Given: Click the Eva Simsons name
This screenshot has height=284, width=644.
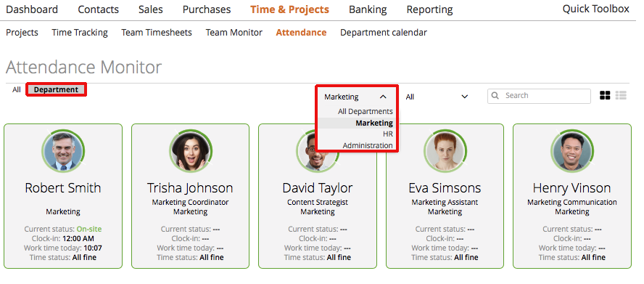Looking at the screenshot, I should 445,187.
